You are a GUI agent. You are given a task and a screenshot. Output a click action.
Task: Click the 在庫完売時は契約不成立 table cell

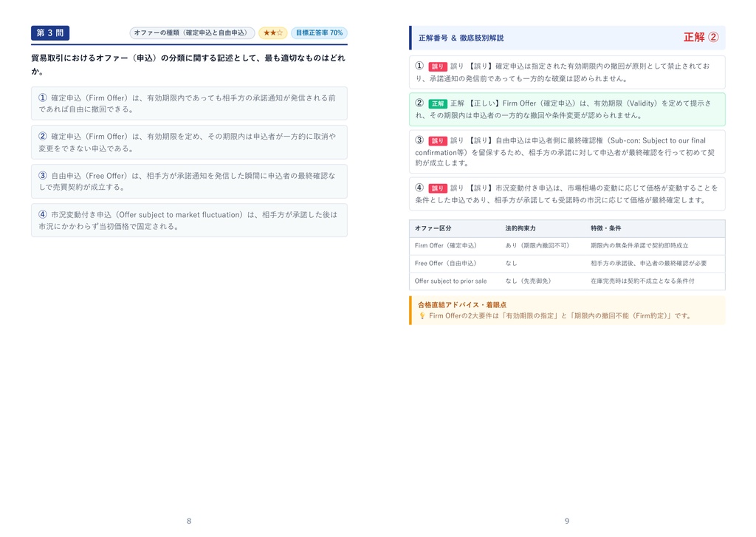pyautogui.click(x=642, y=281)
